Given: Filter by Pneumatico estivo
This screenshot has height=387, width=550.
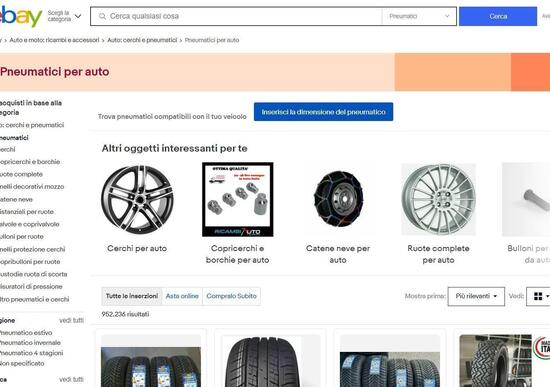Looking at the screenshot, I should tap(26, 333).
